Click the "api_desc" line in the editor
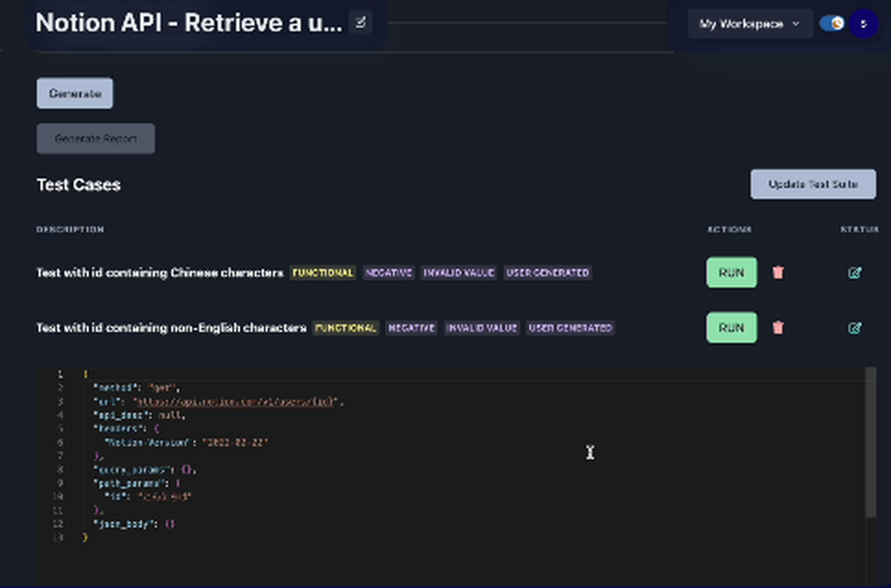The image size is (891, 588). coord(139,415)
